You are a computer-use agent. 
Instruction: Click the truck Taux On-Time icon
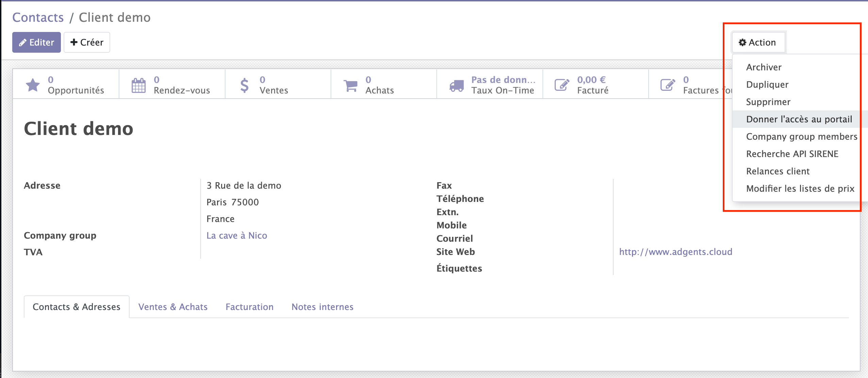pos(456,85)
